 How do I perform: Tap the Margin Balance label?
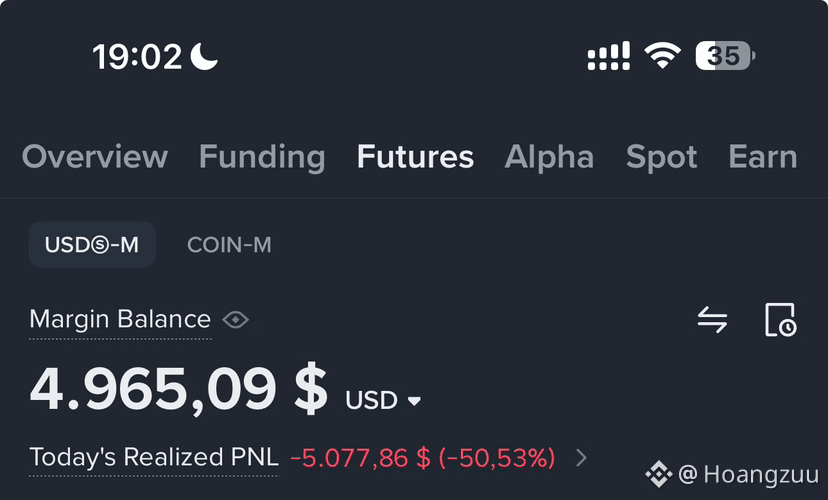pyautogui.click(x=120, y=319)
